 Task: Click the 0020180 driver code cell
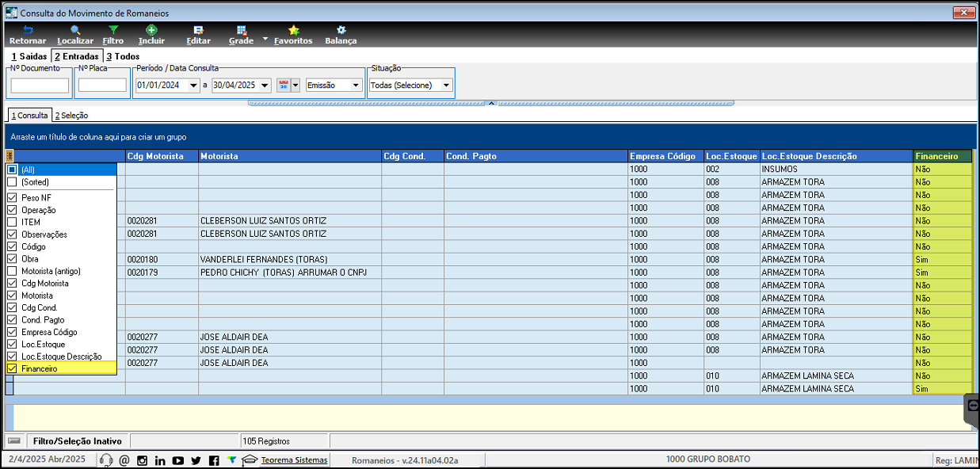(162, 259)
